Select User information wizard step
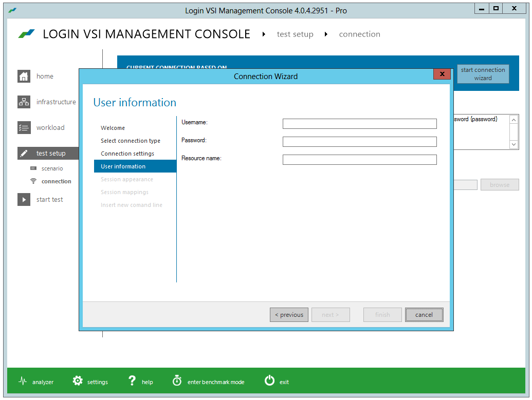 [x=135, y=166]
